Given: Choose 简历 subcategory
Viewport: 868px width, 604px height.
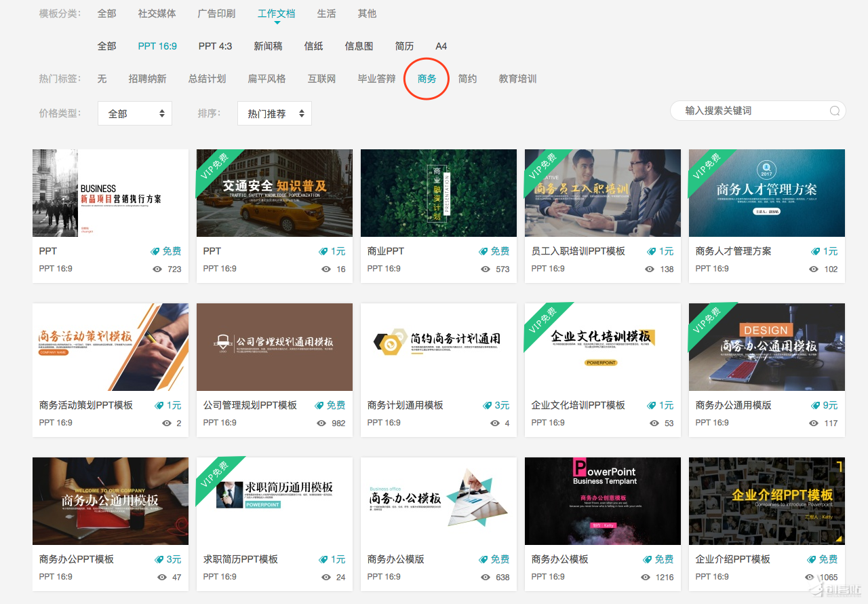Looking at the screenshot, I should 404,46.
